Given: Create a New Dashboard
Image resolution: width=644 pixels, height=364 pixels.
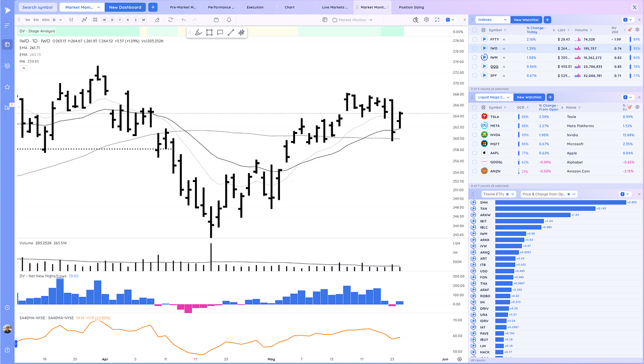Looking at the screenshot, I should click(125, 7).
